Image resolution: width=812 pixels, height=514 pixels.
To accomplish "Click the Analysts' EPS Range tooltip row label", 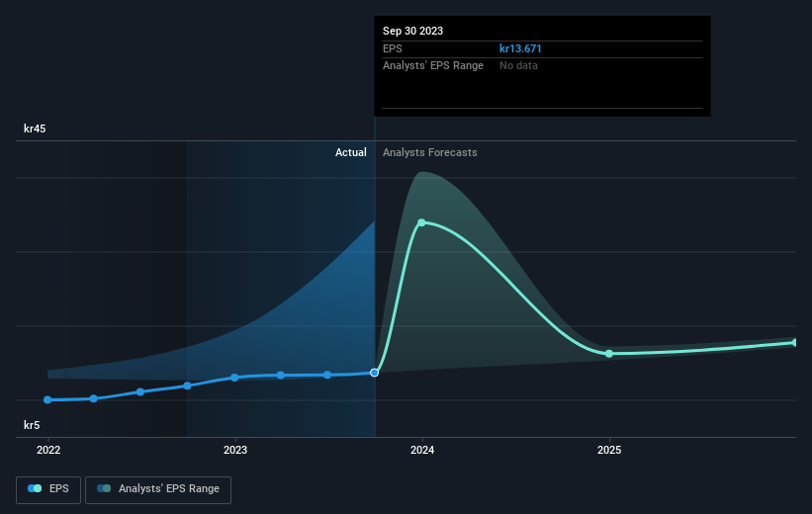I will coord(433,66).
